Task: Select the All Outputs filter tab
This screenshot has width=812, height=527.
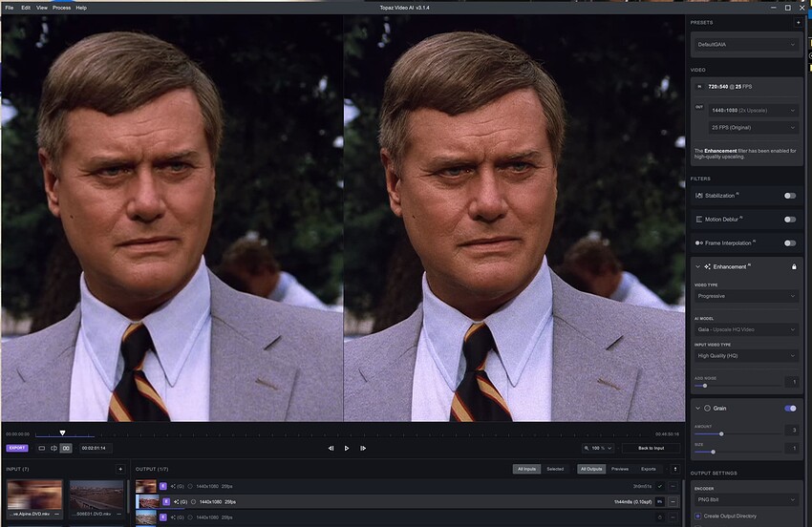Action: (591, 469)
